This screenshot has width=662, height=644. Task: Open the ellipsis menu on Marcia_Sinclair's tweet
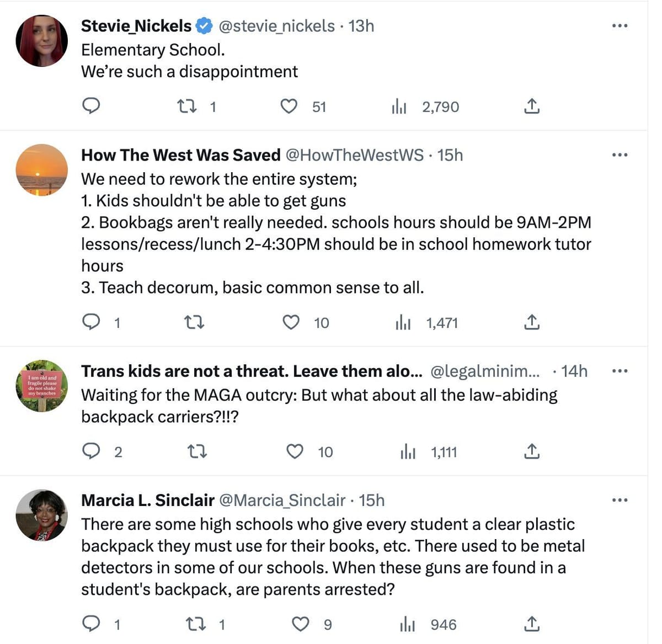click(620, 499)
